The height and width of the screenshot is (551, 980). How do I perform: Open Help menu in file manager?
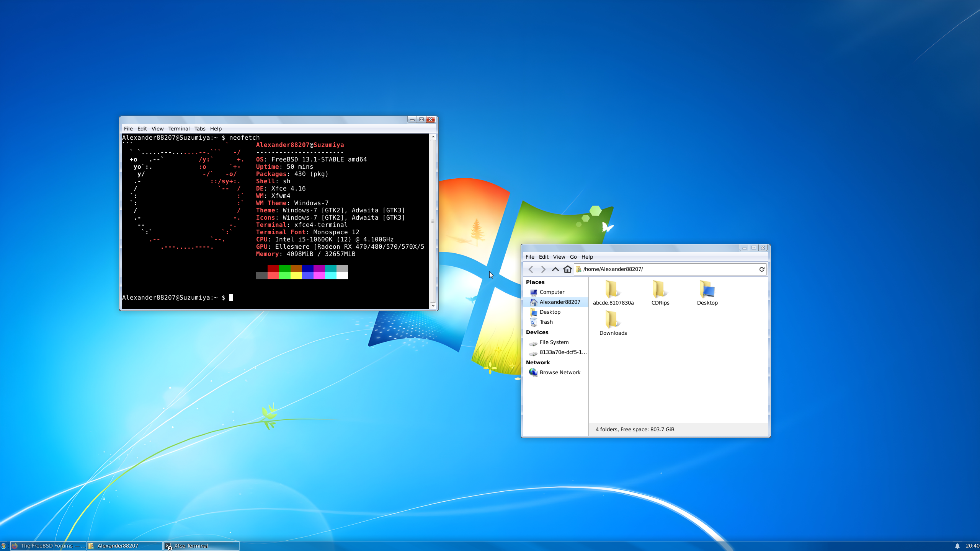pyautogui.click(x=587, y=257)
